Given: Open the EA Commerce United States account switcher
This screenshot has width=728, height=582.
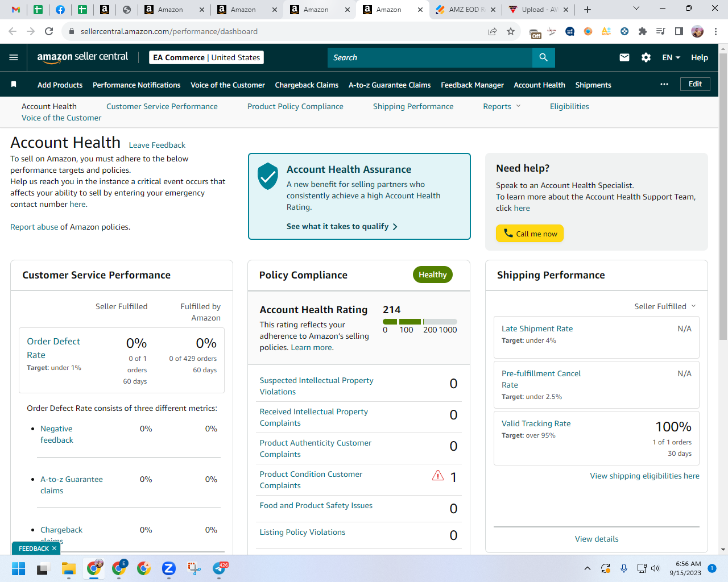Looking at the screenshot, I should (206, 57).
